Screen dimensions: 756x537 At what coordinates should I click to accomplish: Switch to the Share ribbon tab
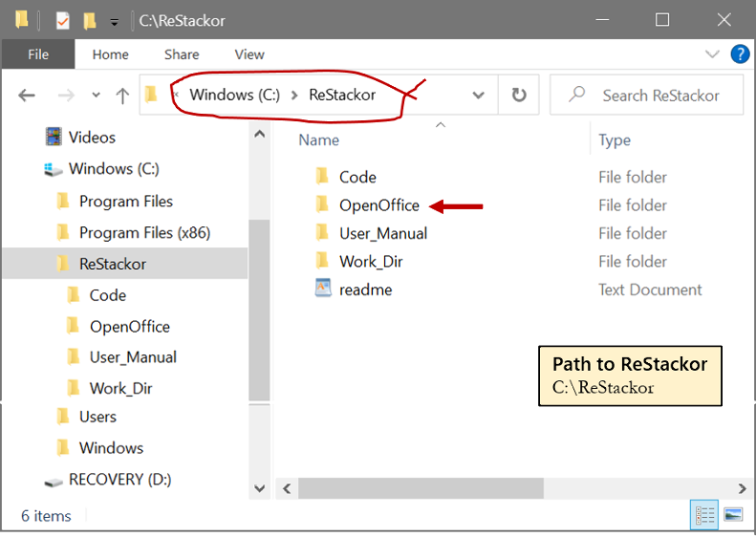[182, 54]
